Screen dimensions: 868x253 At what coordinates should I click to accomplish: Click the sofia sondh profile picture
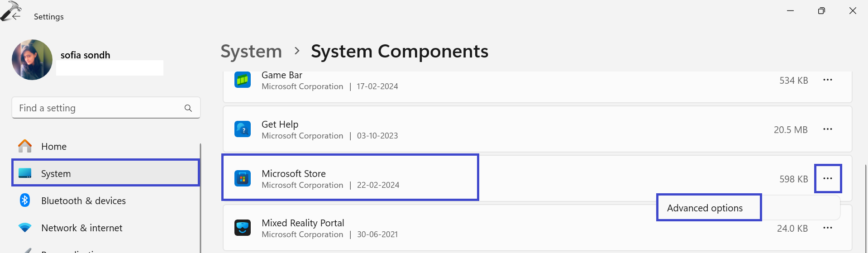(x=32, y=60)
